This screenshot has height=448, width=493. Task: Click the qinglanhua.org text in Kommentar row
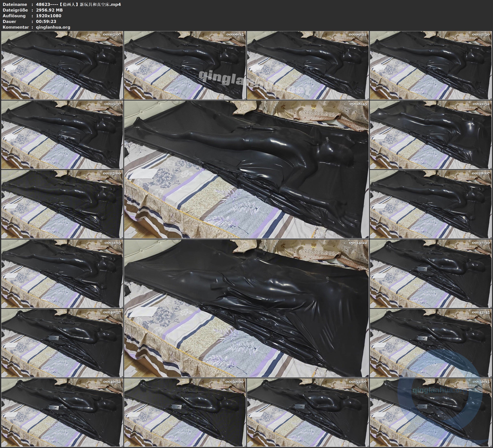(53, 27)
